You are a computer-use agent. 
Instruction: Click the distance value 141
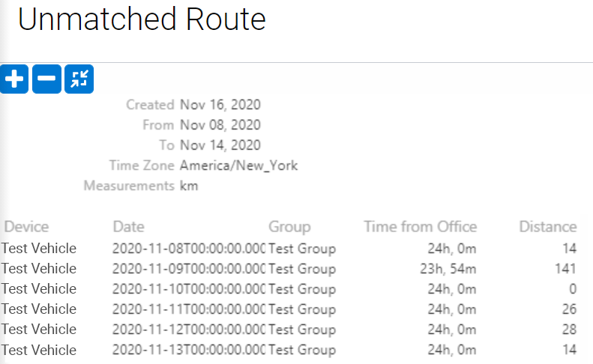pos(565,269)
